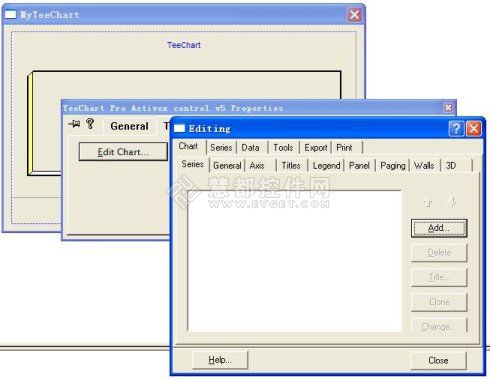Click the move series down arrow
This screenshot has height=380, width=490.
click(452, 201)
